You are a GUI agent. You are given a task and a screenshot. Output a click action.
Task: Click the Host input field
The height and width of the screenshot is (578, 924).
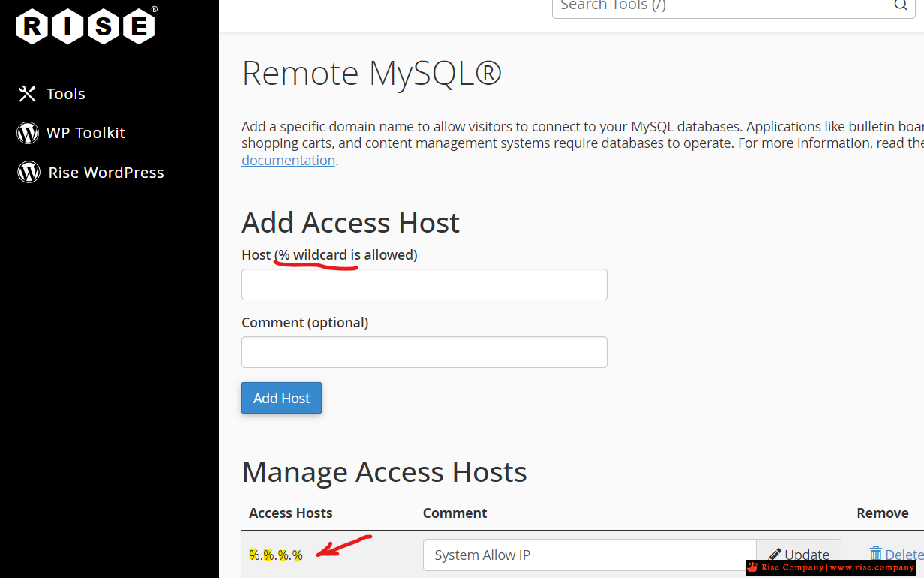(424, 284)
